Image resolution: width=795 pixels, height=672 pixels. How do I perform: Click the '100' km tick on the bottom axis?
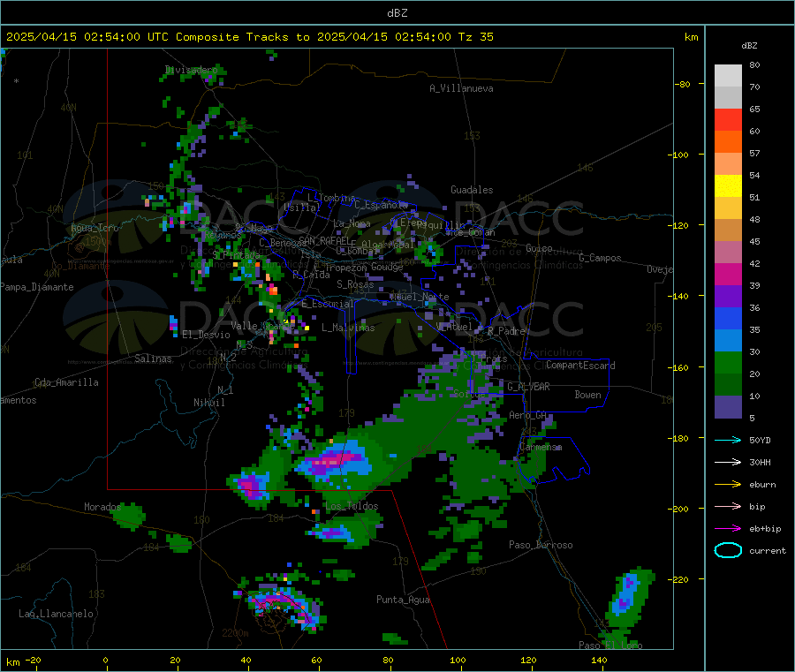[458, 660]
